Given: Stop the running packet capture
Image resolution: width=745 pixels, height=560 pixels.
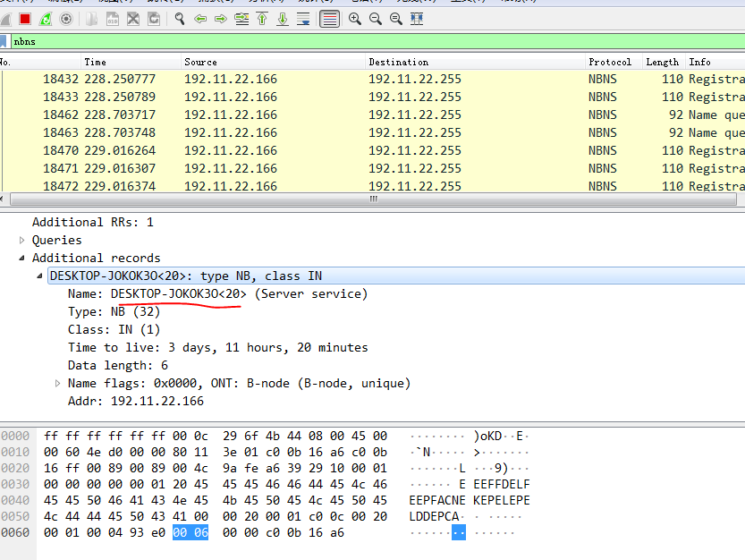Looking at the screenshot, I should [25, 19].
